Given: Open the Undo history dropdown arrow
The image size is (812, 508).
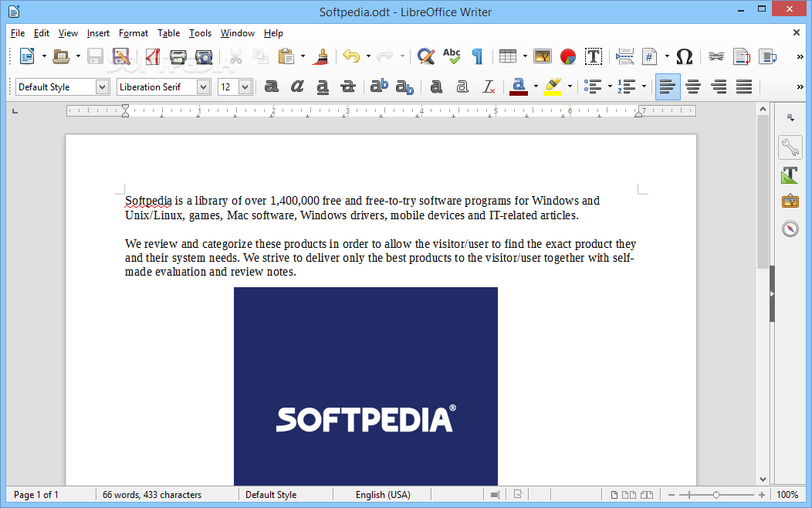Looking at the screenshot, I should pos(368,56).
